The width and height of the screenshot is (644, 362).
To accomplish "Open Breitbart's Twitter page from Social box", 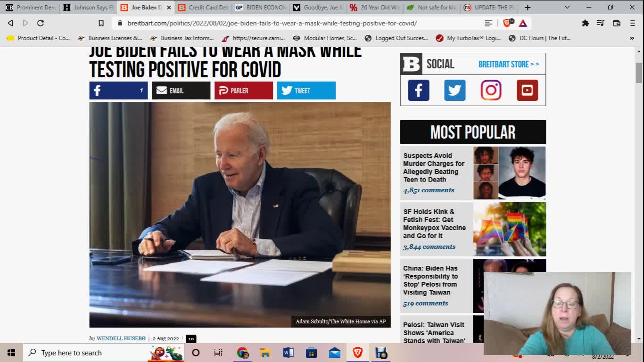I will click(x=455, y=90).
